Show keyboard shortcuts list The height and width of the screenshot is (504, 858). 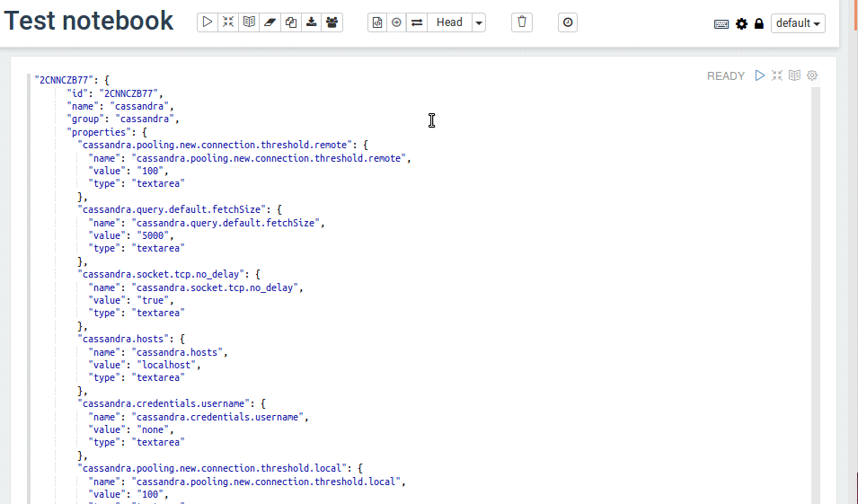point(721,24)
